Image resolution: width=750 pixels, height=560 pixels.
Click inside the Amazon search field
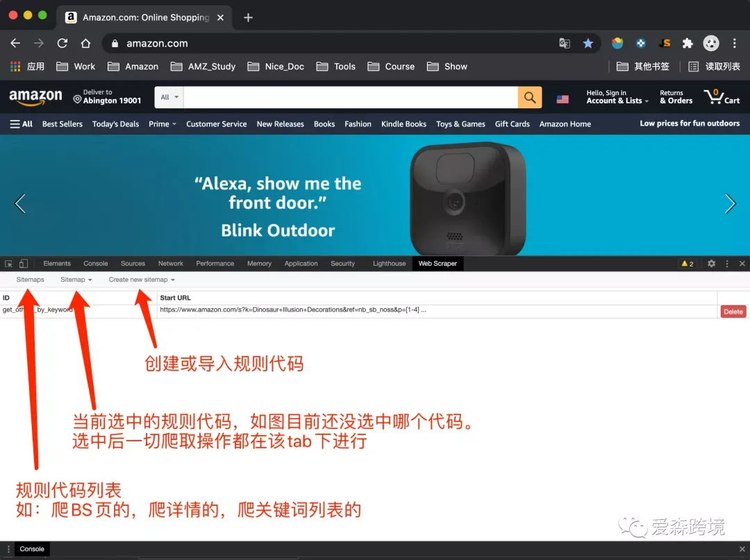(x=351, y=97)
